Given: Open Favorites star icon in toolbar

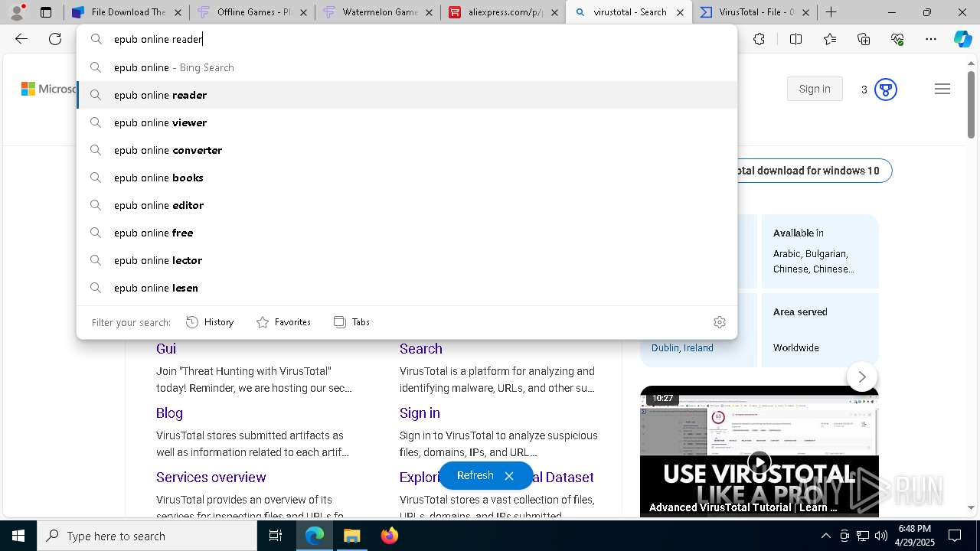Looking at the screenshot, I should (830, 39).
